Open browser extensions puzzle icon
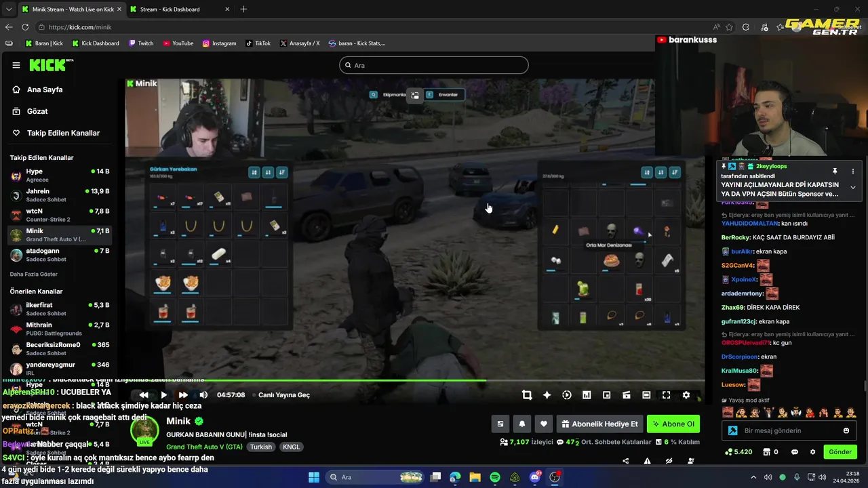Image resolution: width=868 pixels, height=488 pixels. (x=746, y=27)
